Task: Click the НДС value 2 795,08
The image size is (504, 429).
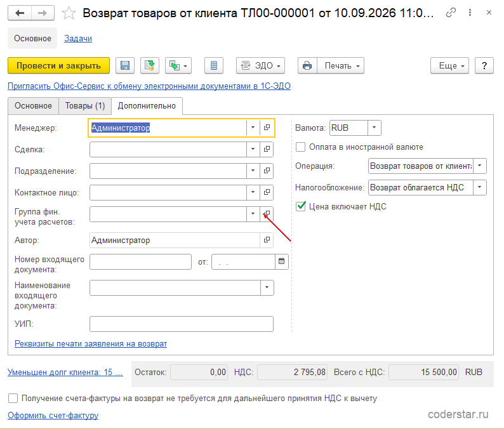Action: tap(292, 372)
